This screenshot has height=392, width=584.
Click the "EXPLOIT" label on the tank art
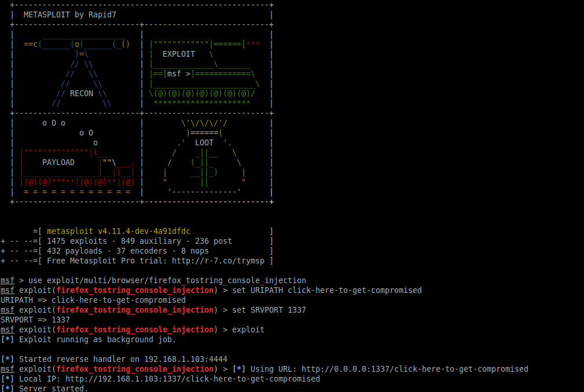tap(179, 54)
